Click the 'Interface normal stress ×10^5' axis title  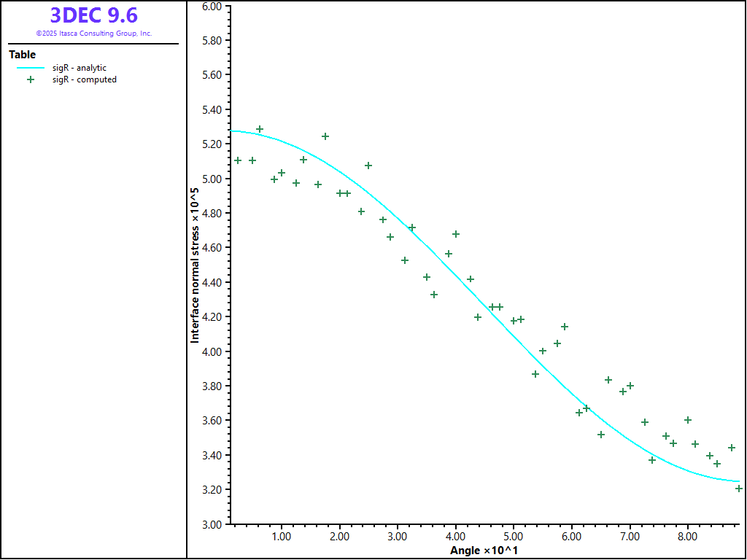(195, 265)
